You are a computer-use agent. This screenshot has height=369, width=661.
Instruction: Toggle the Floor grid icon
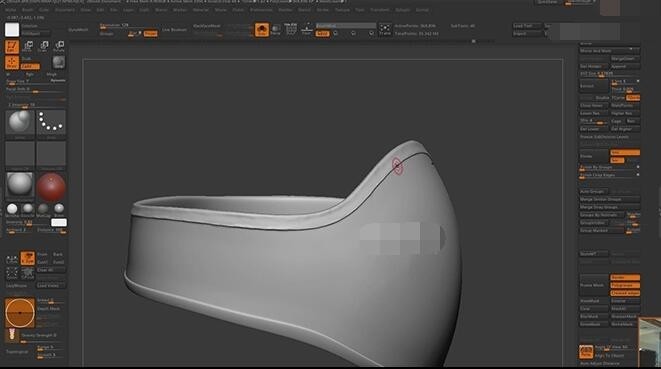click(x=306, y=29)
